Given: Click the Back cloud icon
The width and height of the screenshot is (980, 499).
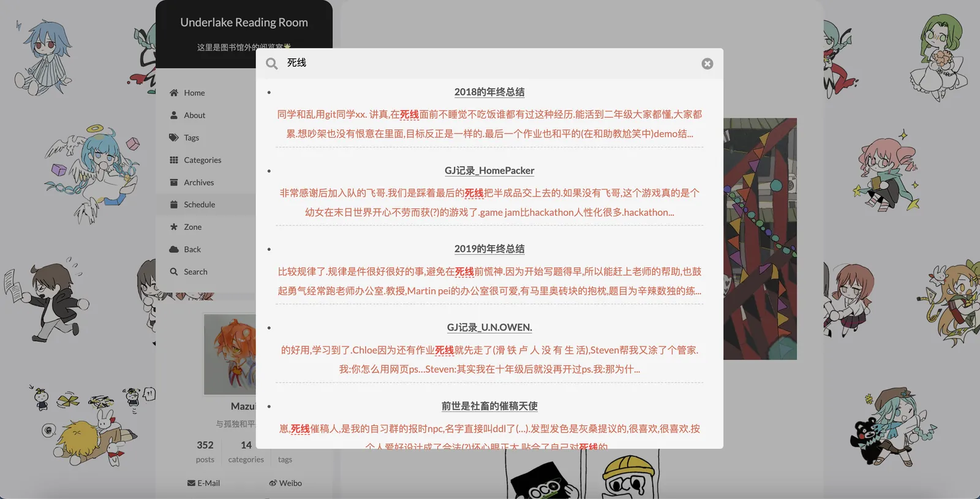Looking at the screenshot, I should (x=174, y=250).
